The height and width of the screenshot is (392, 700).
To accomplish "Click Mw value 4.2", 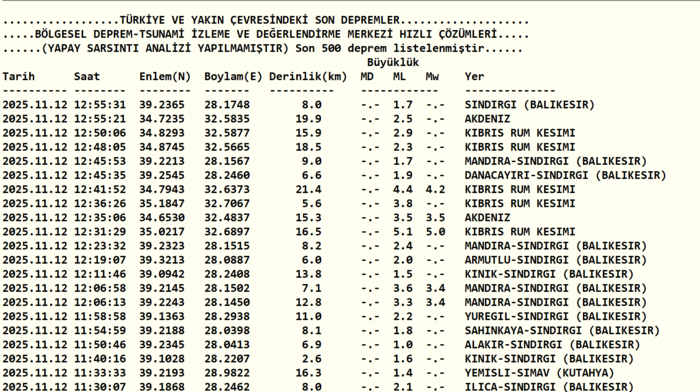I will tap(435, 189).
